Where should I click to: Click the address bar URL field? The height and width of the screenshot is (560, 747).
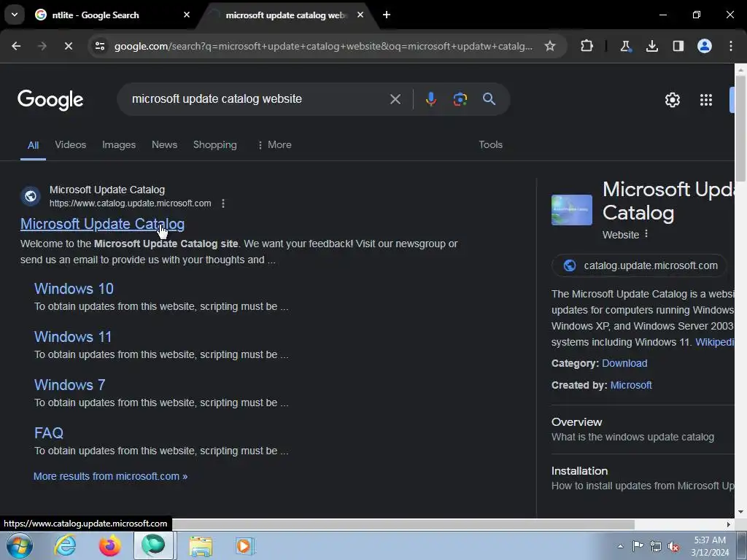323,46
